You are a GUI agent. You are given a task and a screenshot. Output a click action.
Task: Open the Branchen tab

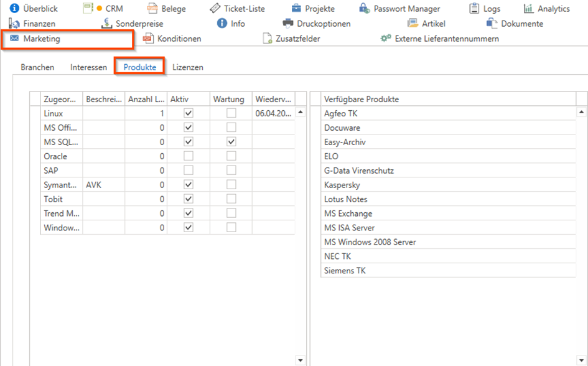coord(37,67)
